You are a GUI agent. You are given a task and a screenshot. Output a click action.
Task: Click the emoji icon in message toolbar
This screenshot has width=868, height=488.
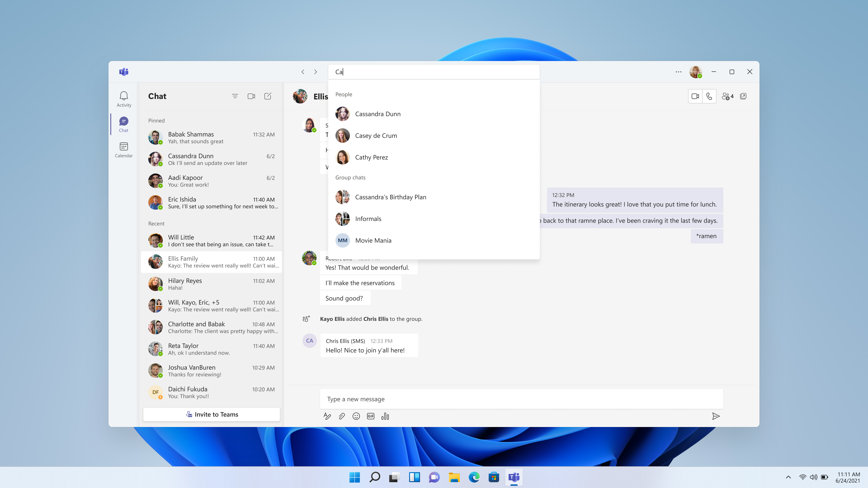click(x=356, y=416)
